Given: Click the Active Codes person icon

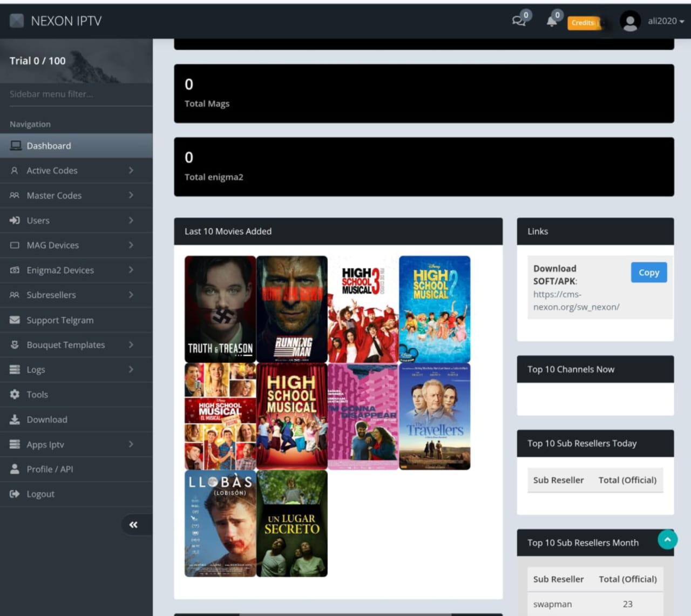Looking at the screenshot, I should [15, 171].
